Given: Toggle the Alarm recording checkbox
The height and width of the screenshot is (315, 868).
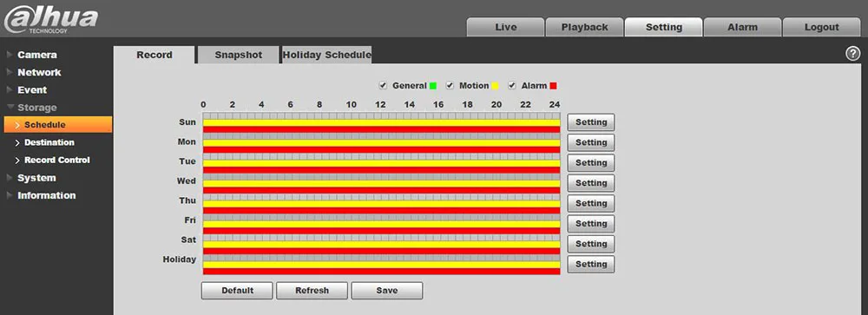Looking at the screenshot, I should click(512, 86).
